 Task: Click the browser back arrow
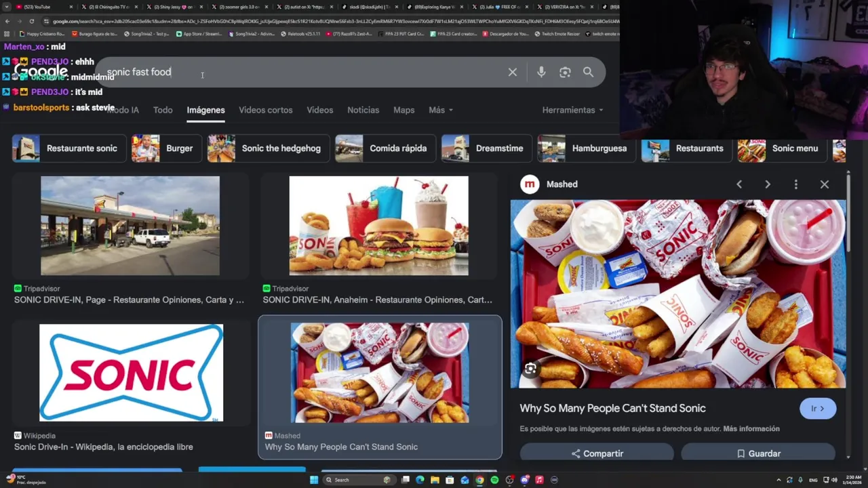coord(7,21)
